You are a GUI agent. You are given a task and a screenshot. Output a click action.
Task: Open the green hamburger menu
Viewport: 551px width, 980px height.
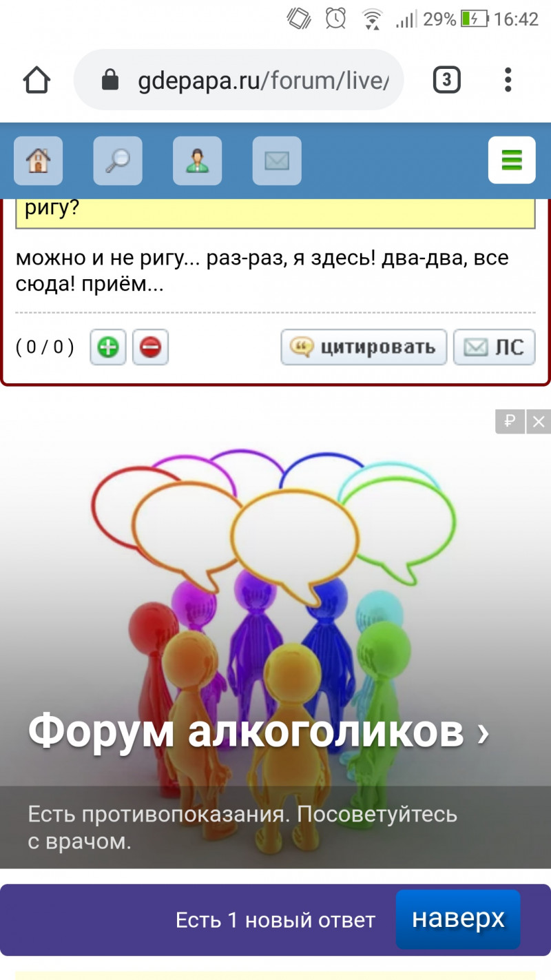point(512,160)
